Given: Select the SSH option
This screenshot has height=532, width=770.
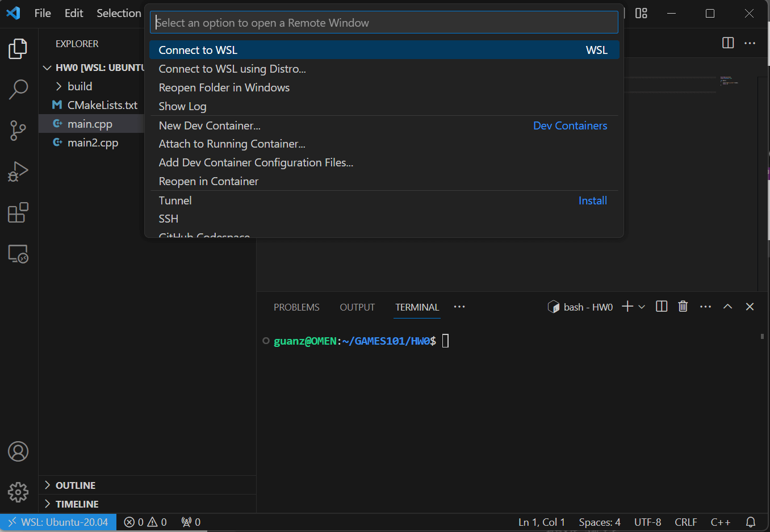Looking at the screenshot, I should coord(384,219).
